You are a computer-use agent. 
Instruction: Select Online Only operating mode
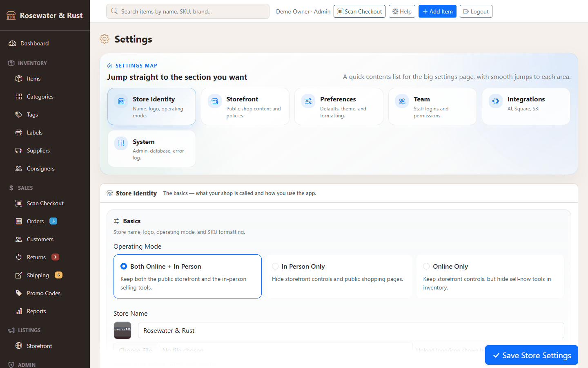click(426, 266)
